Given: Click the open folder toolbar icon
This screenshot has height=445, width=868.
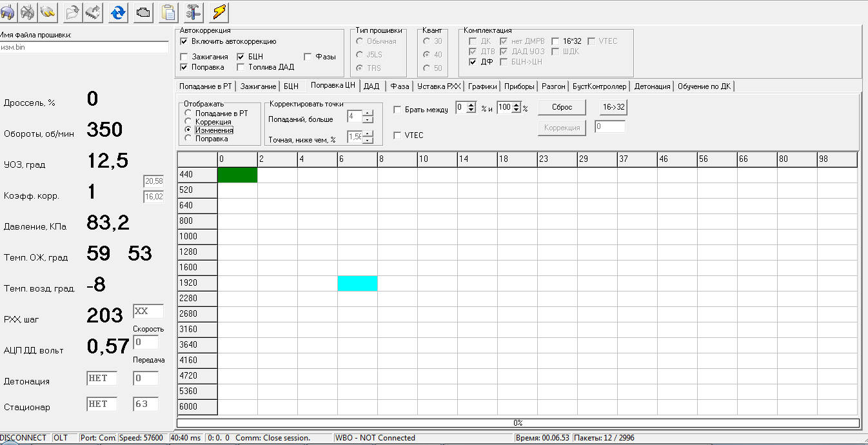Looking at the screenshot, I should pyautogui.click(x=74, y=11).
